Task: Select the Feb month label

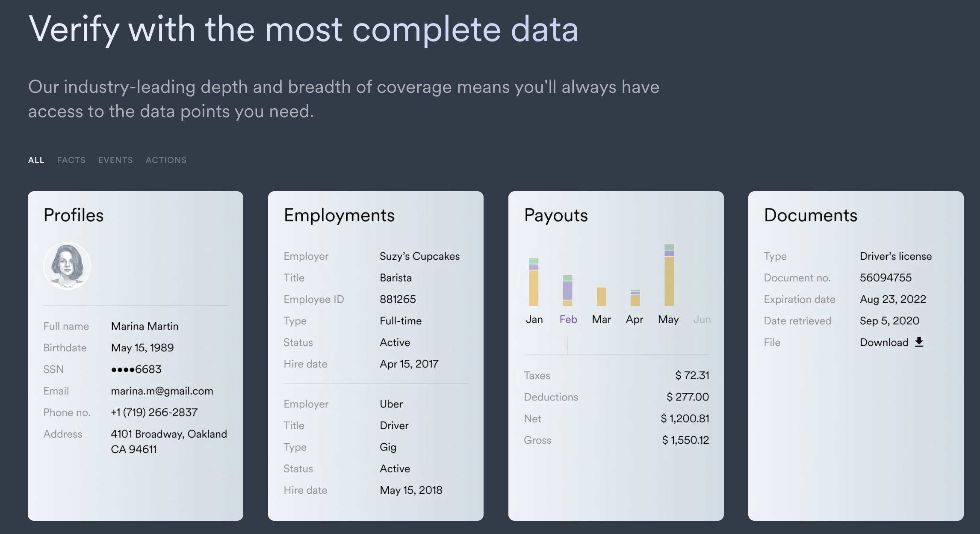Action: 568,319
